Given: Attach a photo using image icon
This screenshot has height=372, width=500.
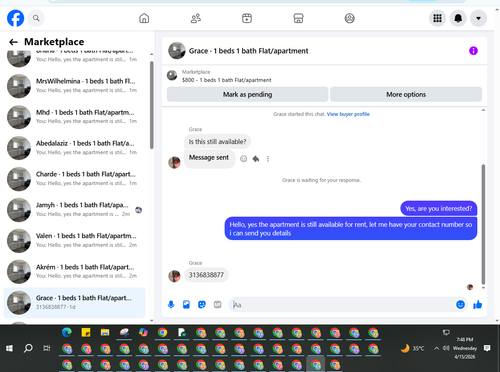Looking at the screenshot, I should [186, 304].
